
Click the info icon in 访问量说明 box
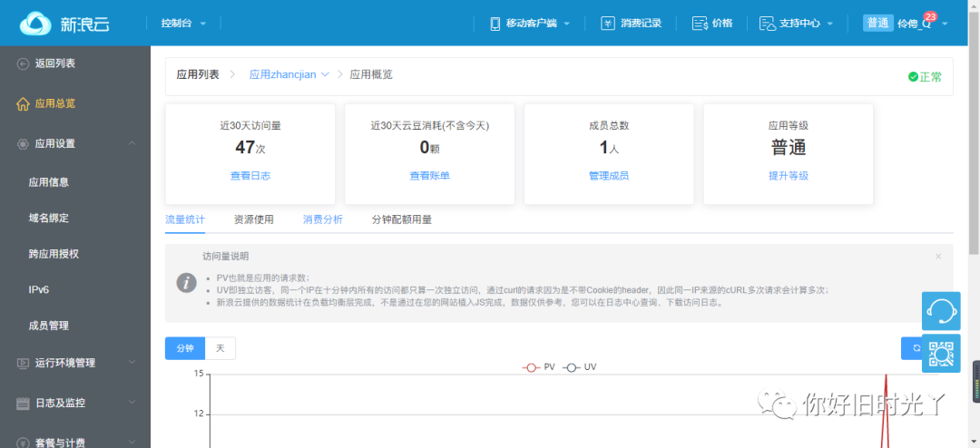pyautogui.click(x=186, y=282)
